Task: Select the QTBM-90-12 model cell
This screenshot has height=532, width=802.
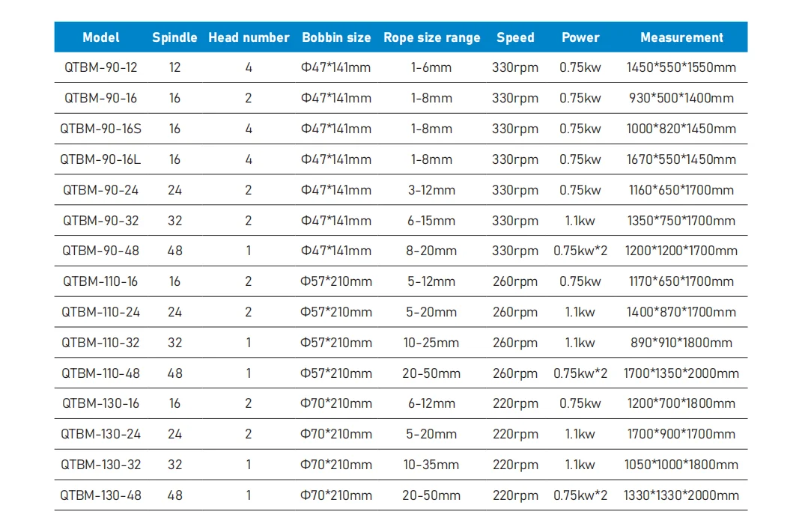Action: point(101,67)
